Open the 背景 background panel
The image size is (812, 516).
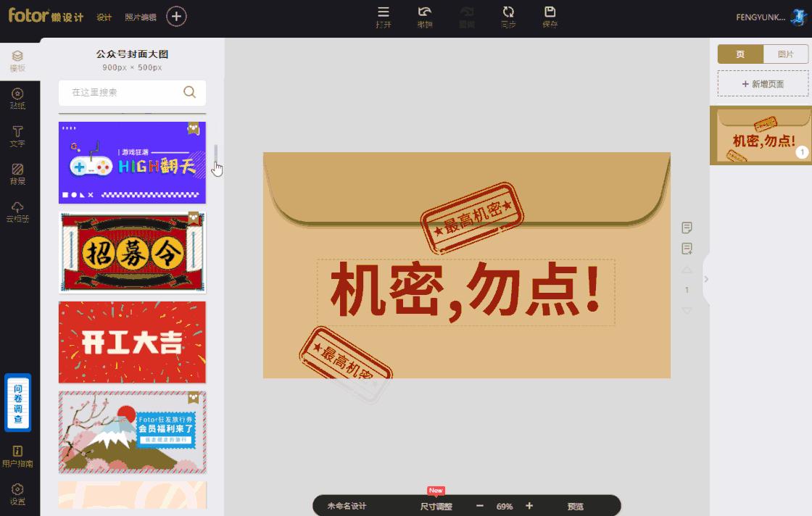coord(17,174)
